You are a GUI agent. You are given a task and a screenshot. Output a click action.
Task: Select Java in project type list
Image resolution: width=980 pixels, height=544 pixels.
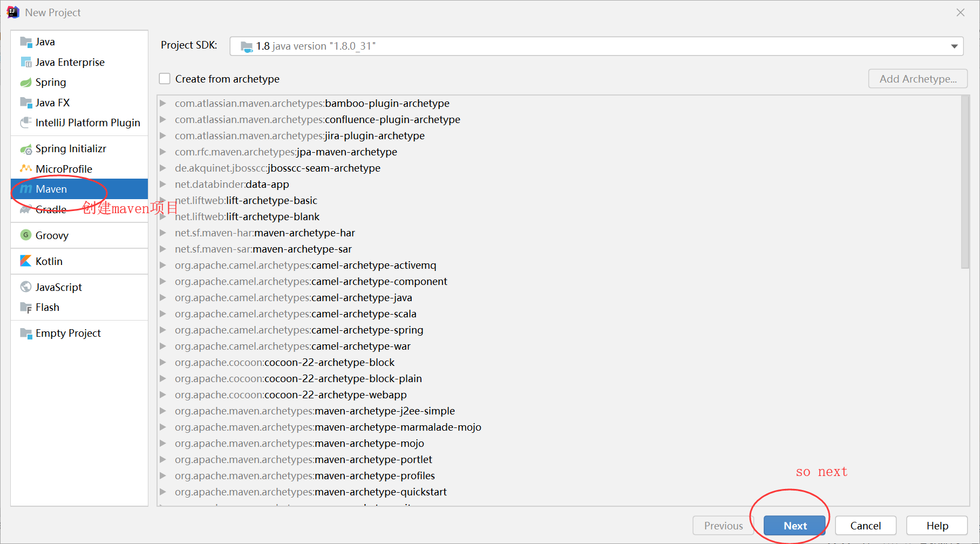pyautogui.click(x=79, y=42)
